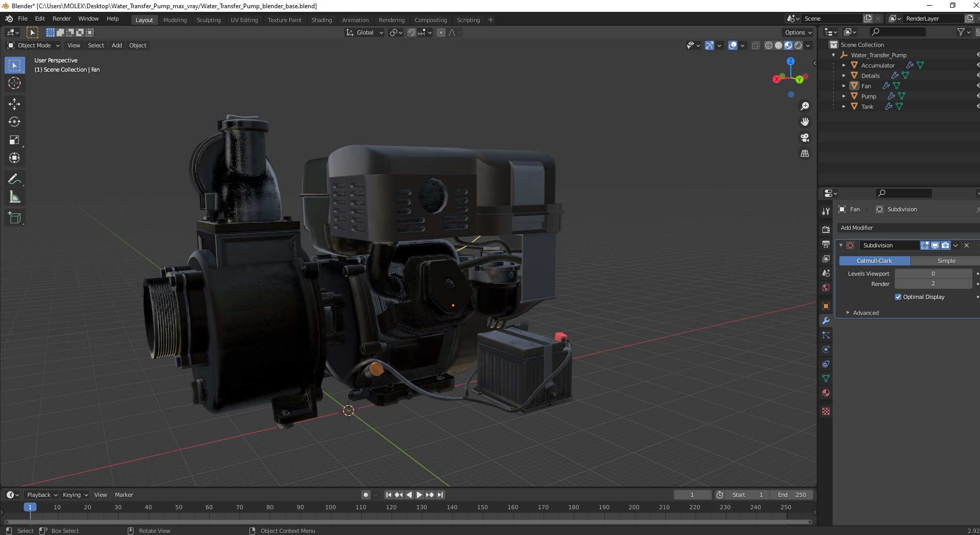Toggle snapping magnet
The image size is (980, 535).
tap(411, 32)
